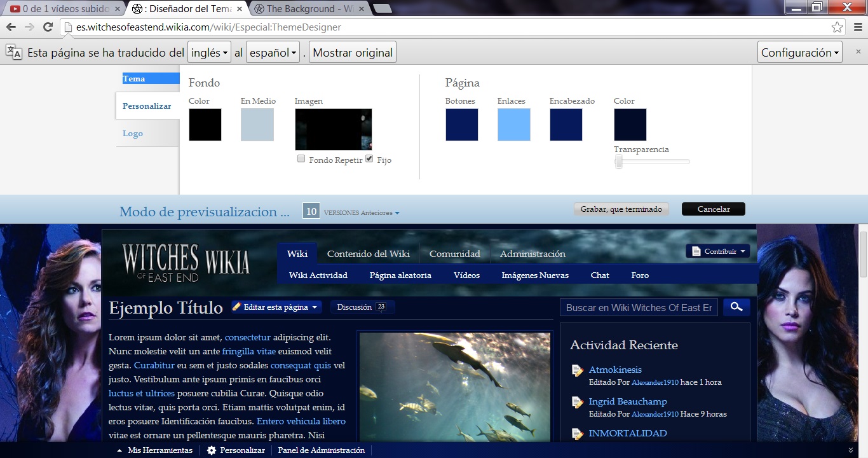
Task: Click the Fondo Imagen thumbnail
Action: [334, 129]
